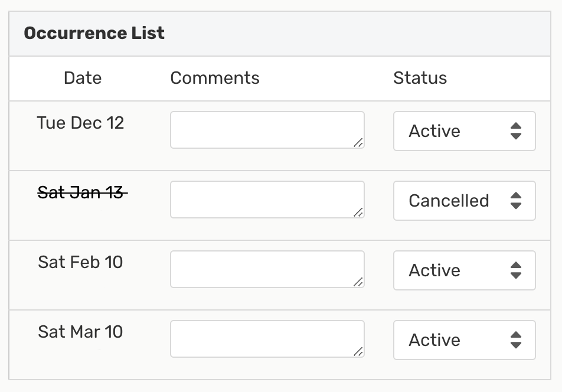
Task: Focus the Comments box for Sat Feb 10
Action: click(267, 269)
